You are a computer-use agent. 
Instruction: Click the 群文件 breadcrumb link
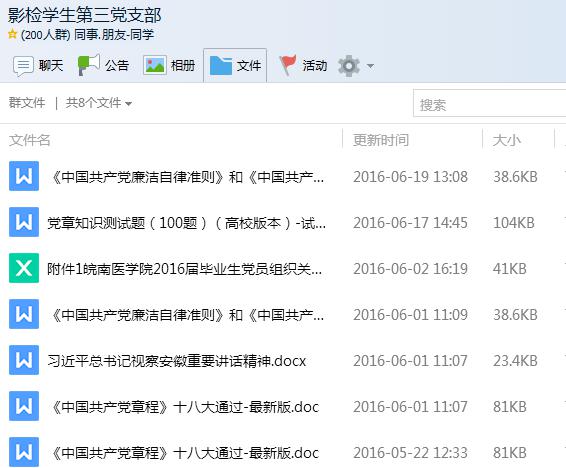pos(27,103)
